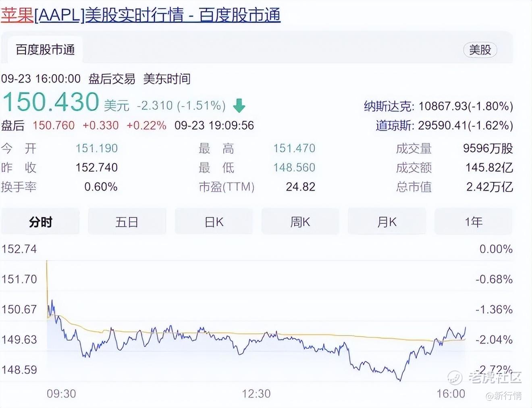
Task: Click the 148.59 price axis label
Action: click(19, 370)
